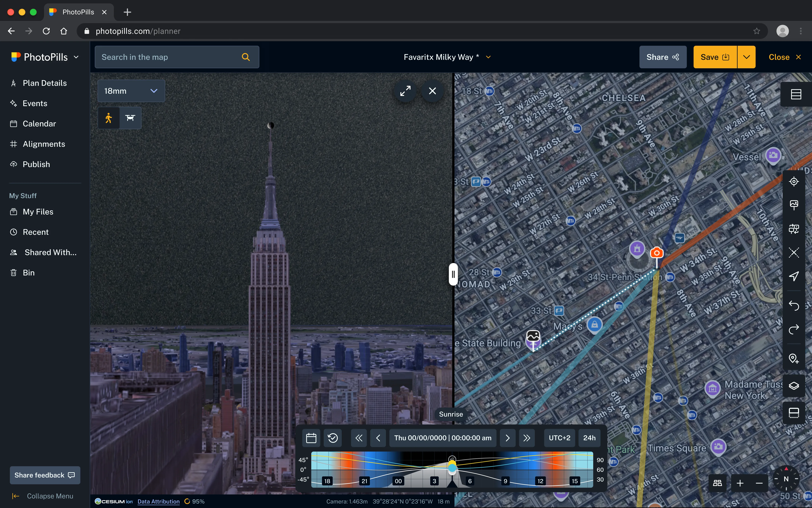Click the map pin image tool icon
Screen dimensions: 812x508
(x=794, y=205)
